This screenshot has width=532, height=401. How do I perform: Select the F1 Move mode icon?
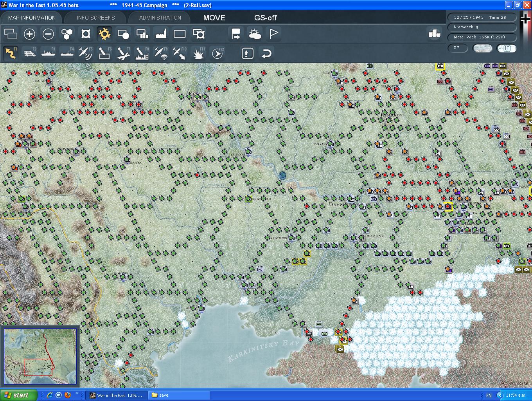[x=11, y=53]
